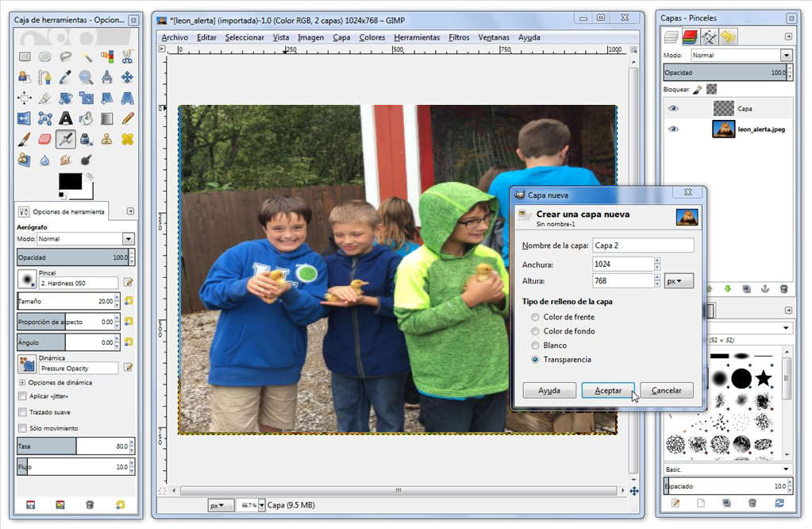Image resolution: width=812 pixels, height=529 pixels.
Task: Click Cancelar in the Capa nueva dialog
Action: [667, 390]
